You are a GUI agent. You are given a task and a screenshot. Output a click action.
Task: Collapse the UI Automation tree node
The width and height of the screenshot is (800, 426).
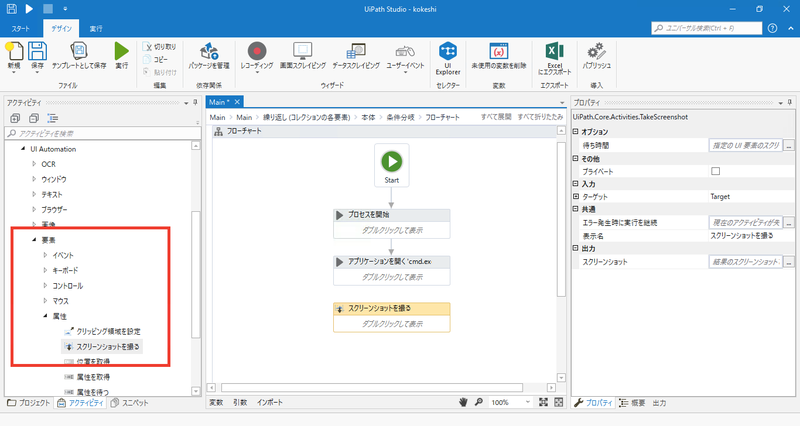[22, 149]
